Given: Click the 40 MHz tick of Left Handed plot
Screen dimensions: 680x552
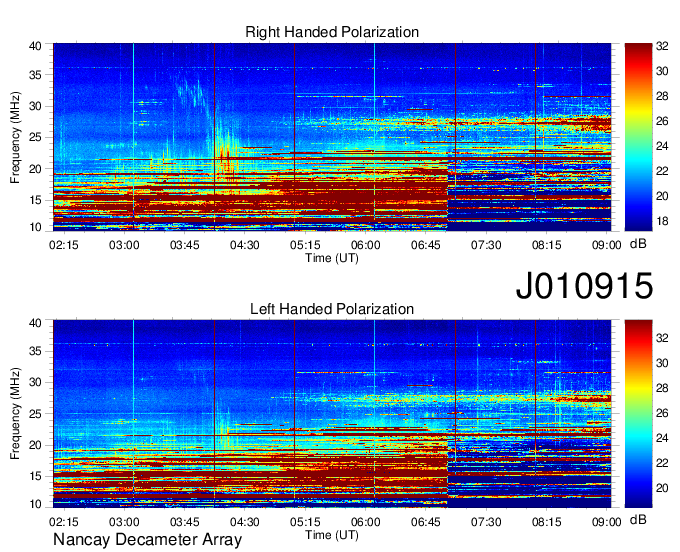Looking at the screenshot, I should pyautogui.click(x=35, y=323).
